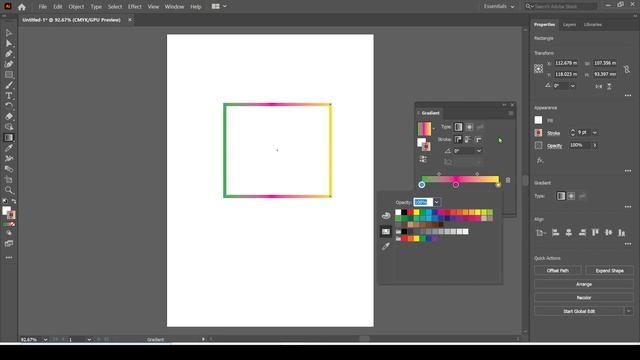The height and width of the screenshot is (360, 640).
Task: Choose the Type tool
Action: (9, 96)
